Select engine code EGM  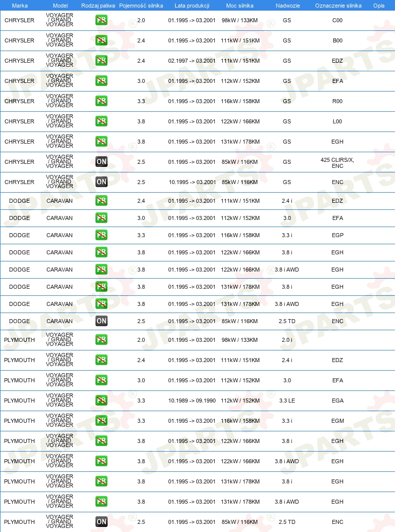click(338, 421)
